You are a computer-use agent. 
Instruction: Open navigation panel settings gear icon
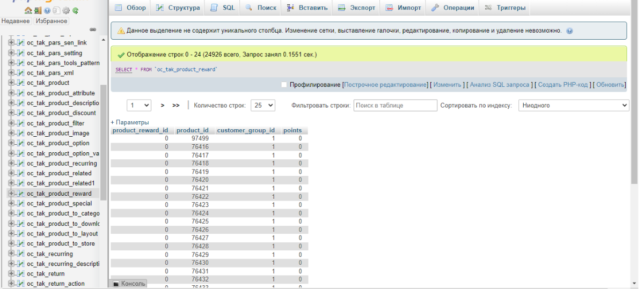tap(66, 10)
